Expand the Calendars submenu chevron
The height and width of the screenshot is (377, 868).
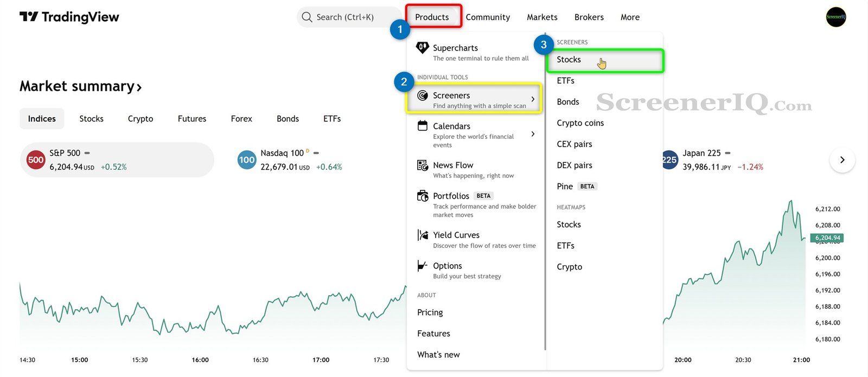click(x=533, y=134)
